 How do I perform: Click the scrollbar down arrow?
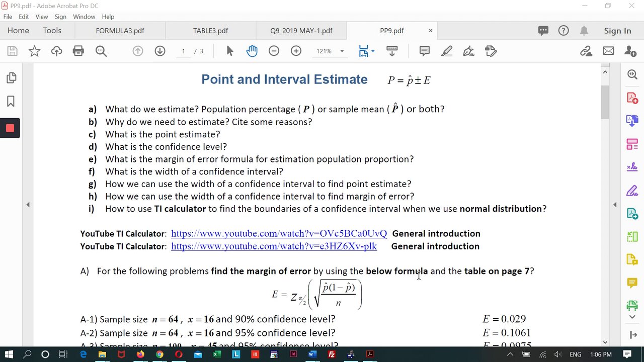click(x=605, y=342)
